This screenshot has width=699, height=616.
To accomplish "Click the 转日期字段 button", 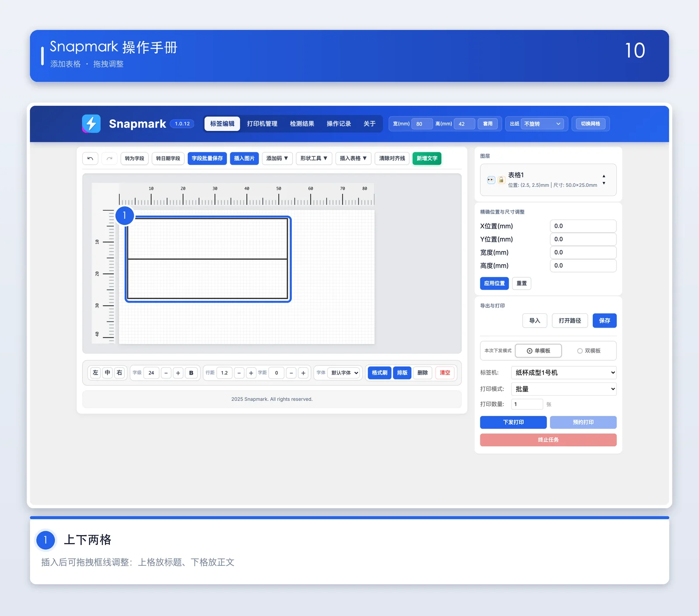I will (x=168, y=158).
